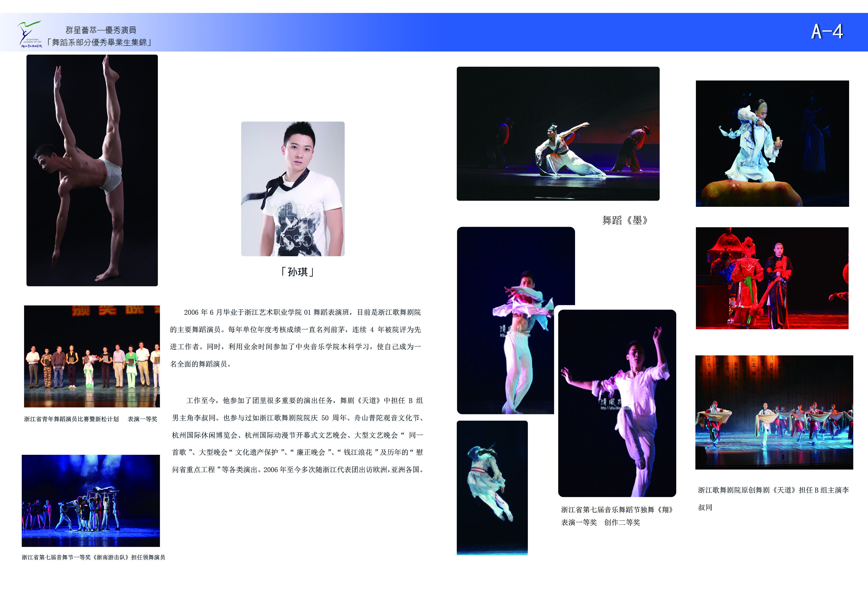The width and height of the screenshot is (868, 593).
Task: Open the wide stage photo above 舞蹈《墨》
Action: [558, 134]
